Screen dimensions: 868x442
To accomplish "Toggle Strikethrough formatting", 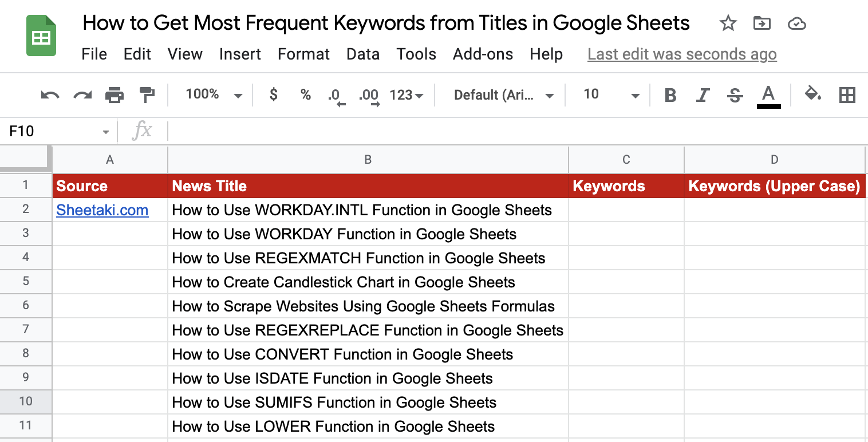I will click(735, 95).
